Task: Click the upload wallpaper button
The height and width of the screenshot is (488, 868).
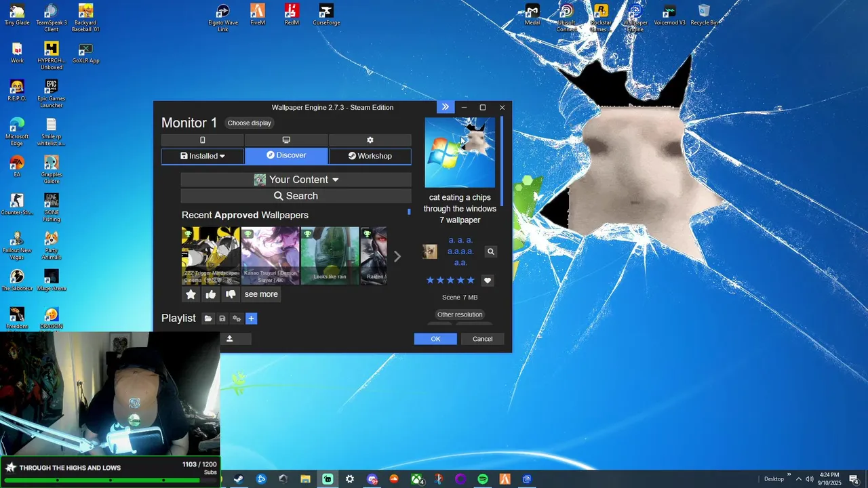Action: click(x=229, y=339)
